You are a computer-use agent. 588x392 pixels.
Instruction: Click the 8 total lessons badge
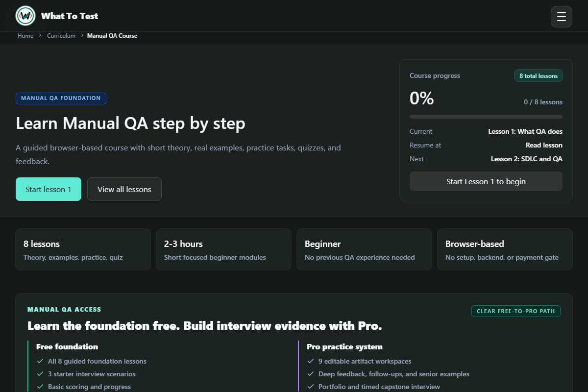point(539,76)
